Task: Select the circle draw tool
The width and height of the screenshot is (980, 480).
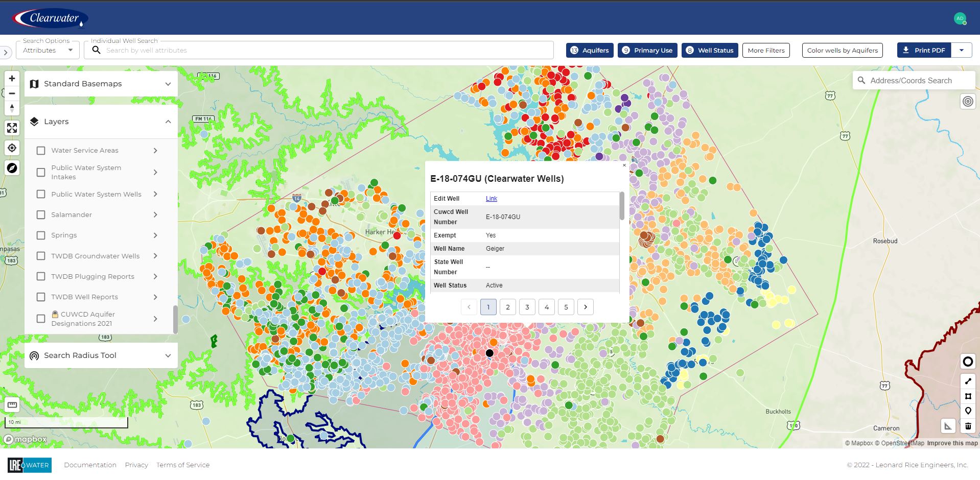Action: click(x=968, y=362)
